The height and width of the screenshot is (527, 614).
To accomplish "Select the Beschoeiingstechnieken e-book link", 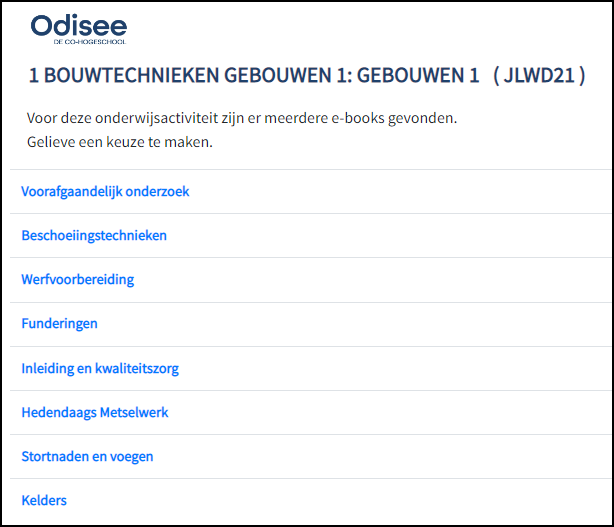I will coord(94,236).
